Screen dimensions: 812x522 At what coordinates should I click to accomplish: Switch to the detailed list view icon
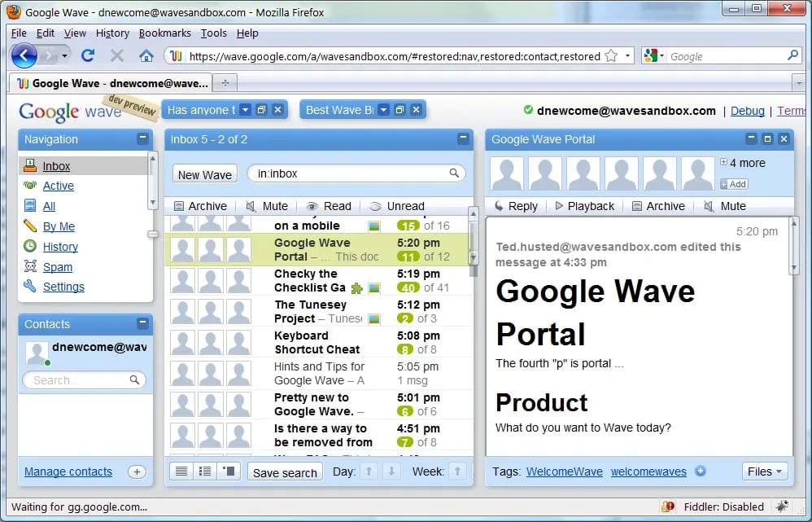205,472
